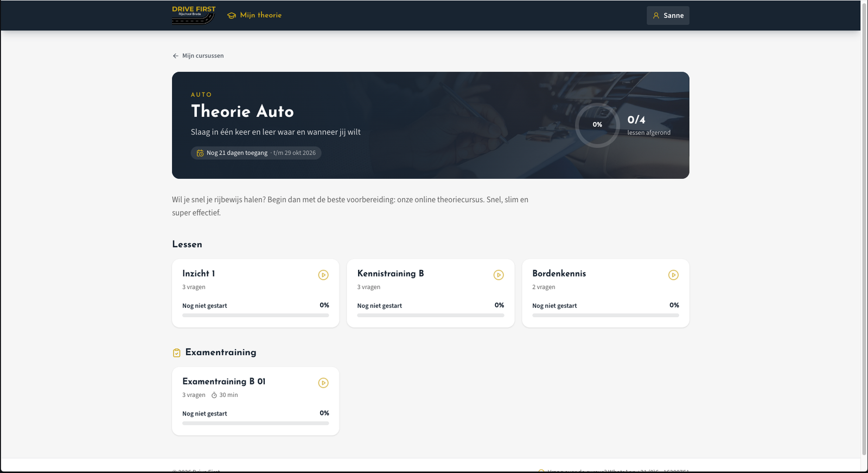Go back via the Mijn cursussen link
The height and width of the screenshot is (473, 868).
click(198, 56)
